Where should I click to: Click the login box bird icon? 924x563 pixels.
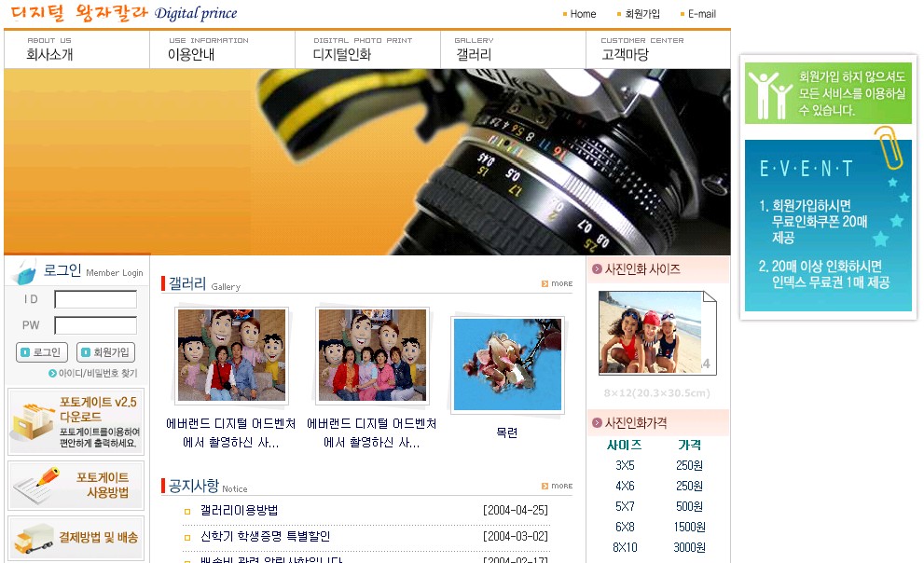coord(25,272)
